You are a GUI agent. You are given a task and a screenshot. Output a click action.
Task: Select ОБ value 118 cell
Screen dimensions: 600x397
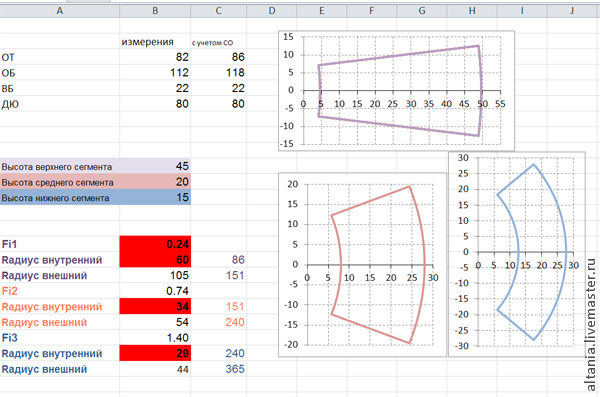(219, 73)
